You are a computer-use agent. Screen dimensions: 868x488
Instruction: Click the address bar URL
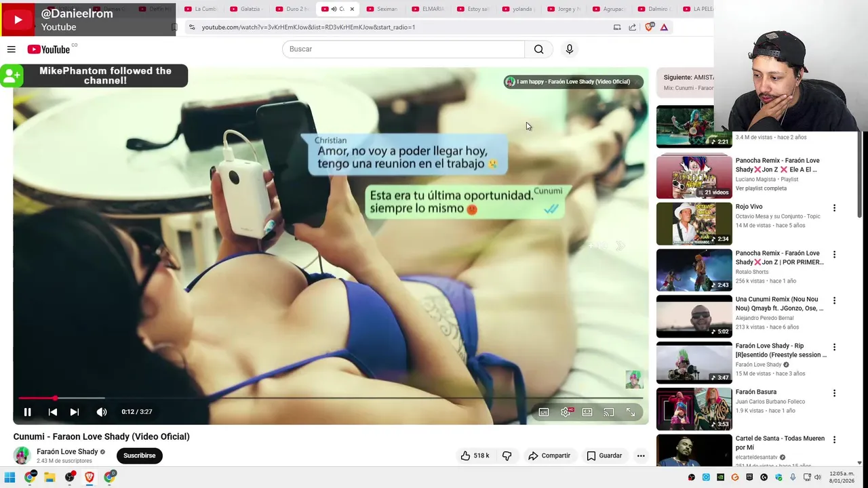pyautogui.click(x=308, y=27)
